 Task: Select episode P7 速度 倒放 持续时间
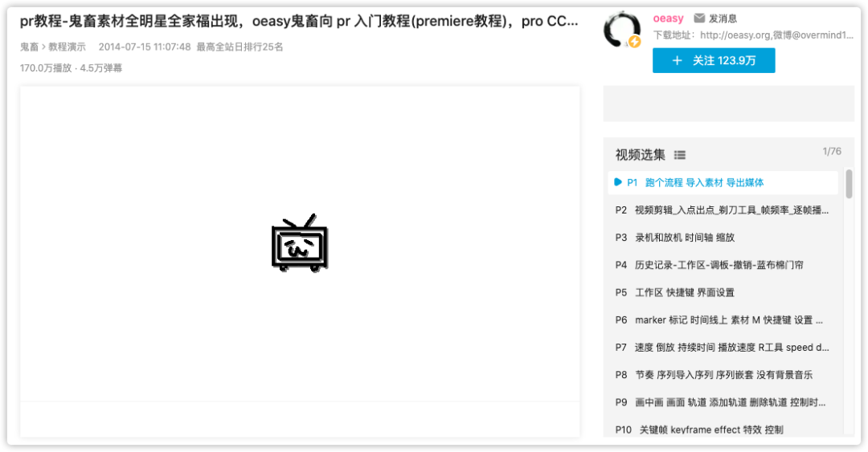(x=723, y=348)
